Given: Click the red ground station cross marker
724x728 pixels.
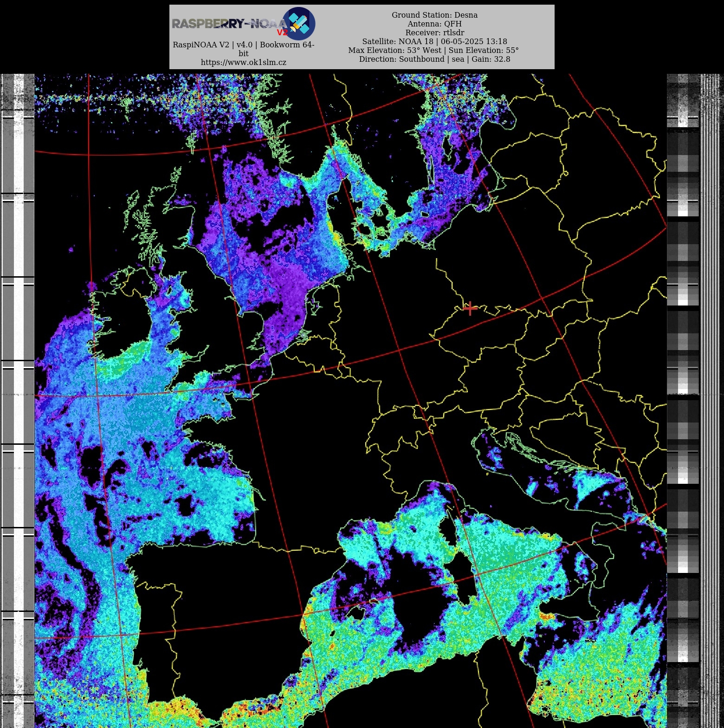Looking at the screenshot, I should tap(470, 308).
